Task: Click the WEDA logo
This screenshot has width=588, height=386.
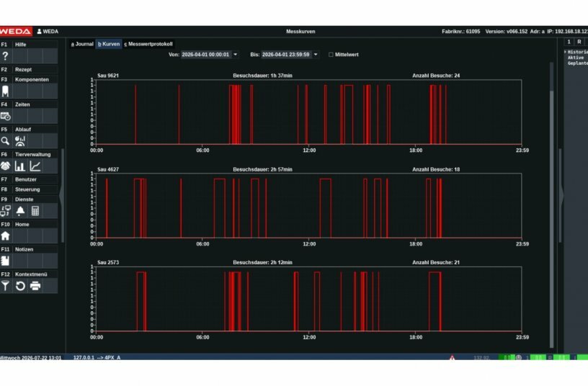Action: [16, 32]
